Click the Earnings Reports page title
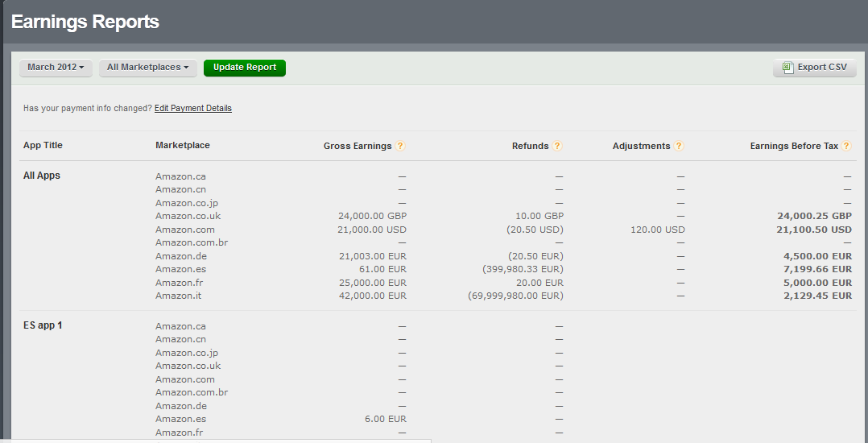This screenshot has width=868, height=443. (85, 22)
